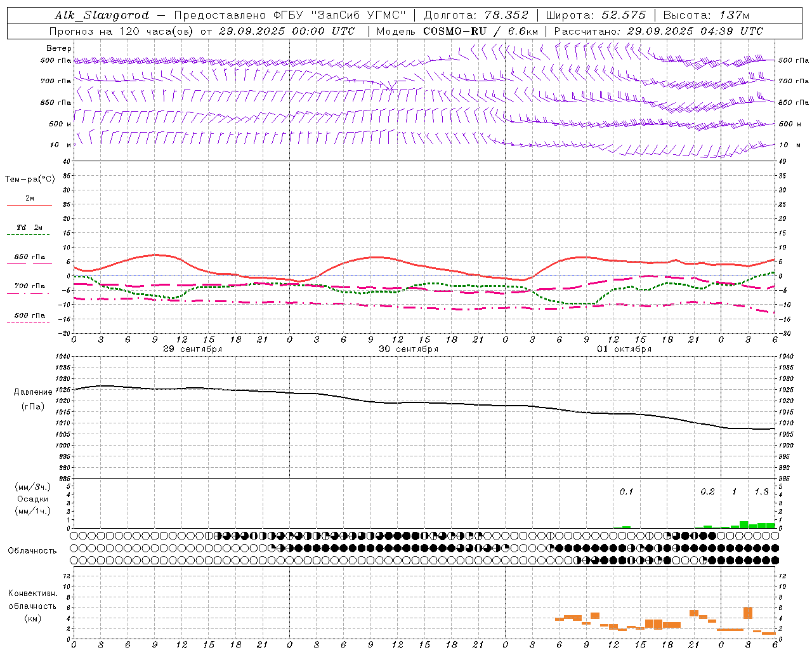Click the 'Td 2м' dew point legend entry
This screenshot has height=650, width=812.
(x=30, y=227)
